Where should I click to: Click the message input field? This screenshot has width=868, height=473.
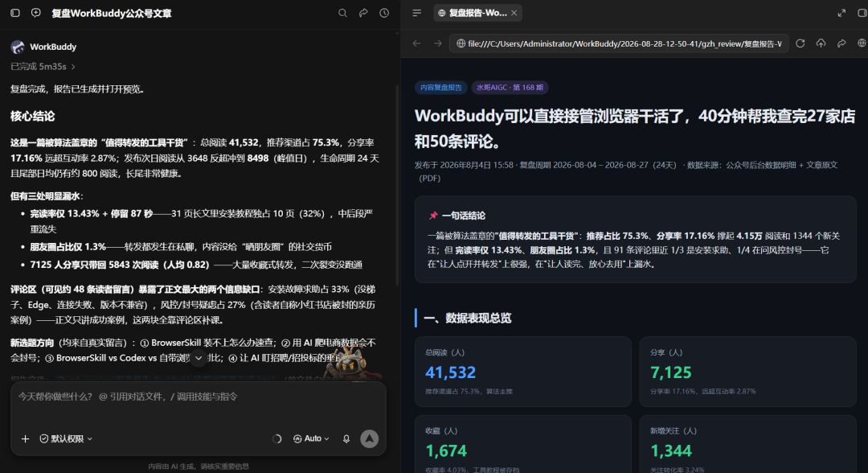pos(199,397)
